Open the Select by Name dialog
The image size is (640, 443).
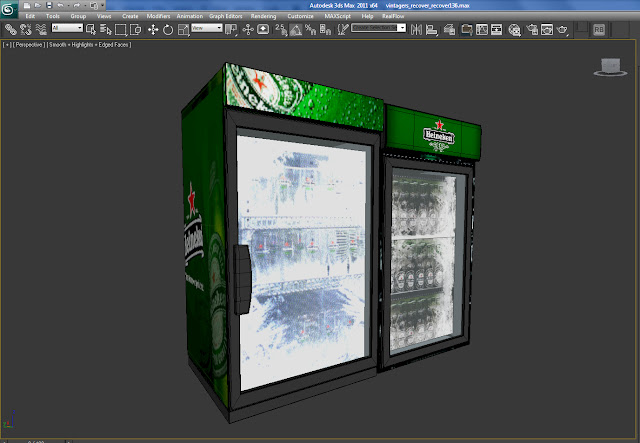106,29
